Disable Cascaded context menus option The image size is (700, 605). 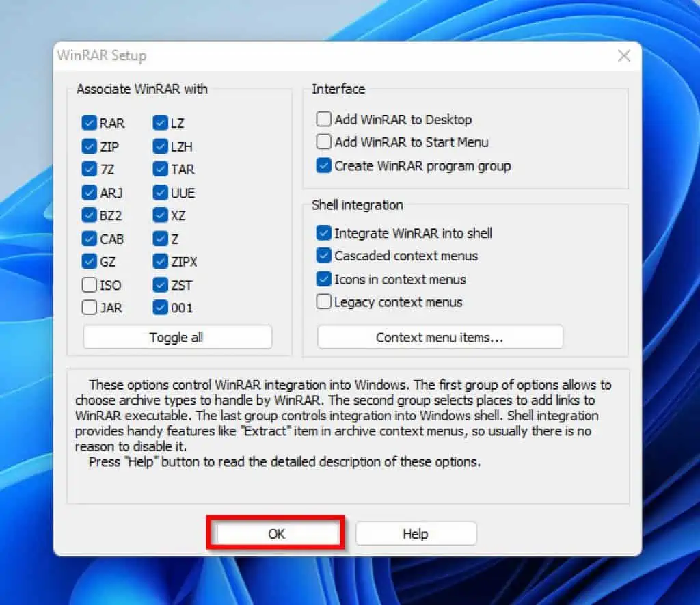[323, 256]
